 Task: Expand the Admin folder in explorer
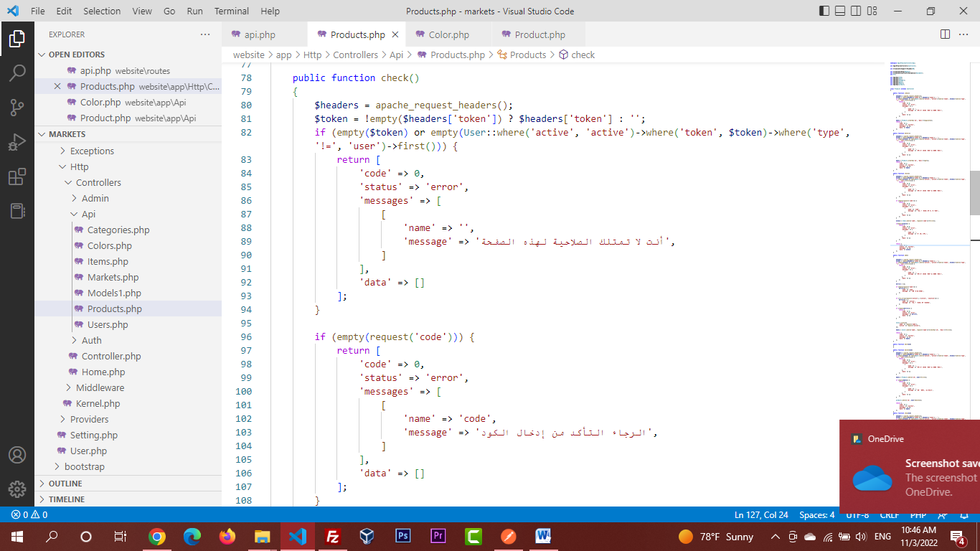[95, 198]
